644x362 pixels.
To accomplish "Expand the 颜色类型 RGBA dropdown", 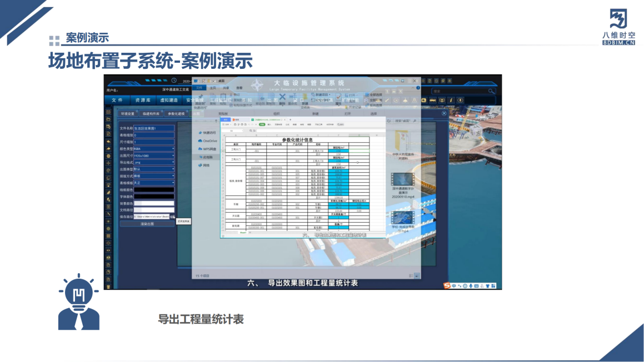I will tap(173, 149).
